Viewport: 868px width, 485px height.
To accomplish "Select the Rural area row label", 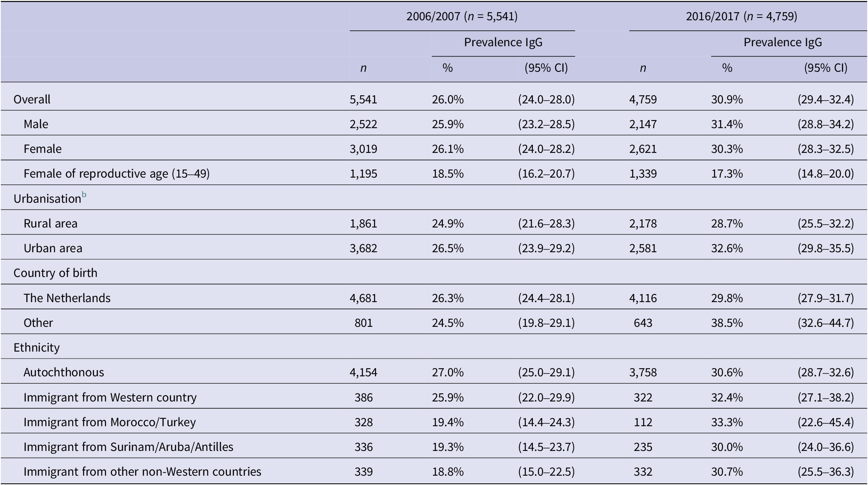I will 50,223.
